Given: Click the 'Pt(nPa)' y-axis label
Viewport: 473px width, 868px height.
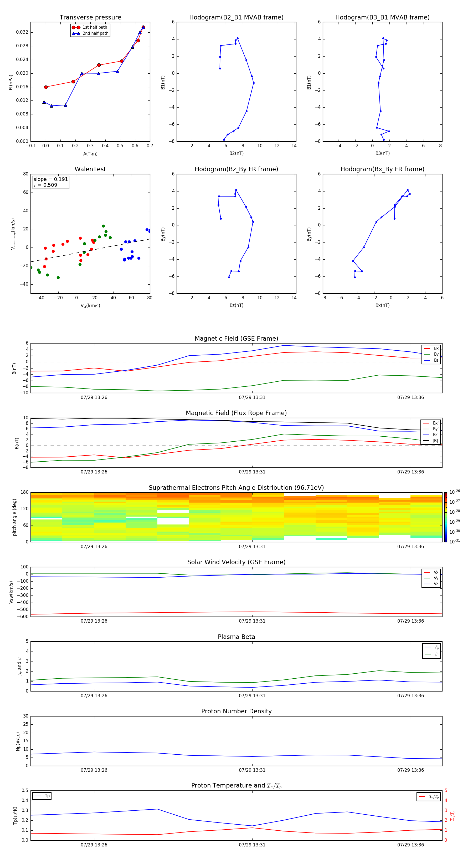Looking at the screenshot, I should click(11, 82).
